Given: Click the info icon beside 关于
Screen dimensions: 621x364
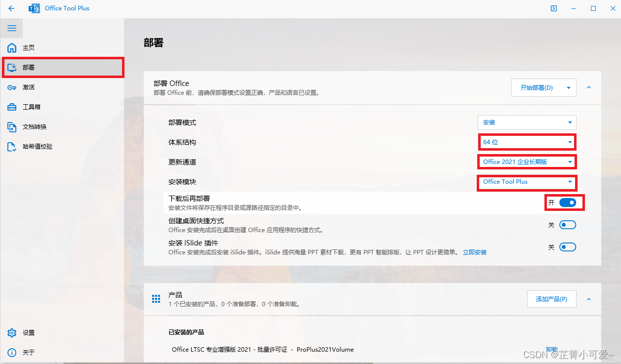Looking at the screenshot, I should tap(12, 353).
